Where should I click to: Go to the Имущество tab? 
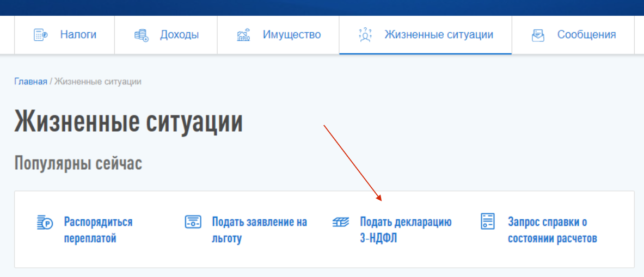(278, 35)
